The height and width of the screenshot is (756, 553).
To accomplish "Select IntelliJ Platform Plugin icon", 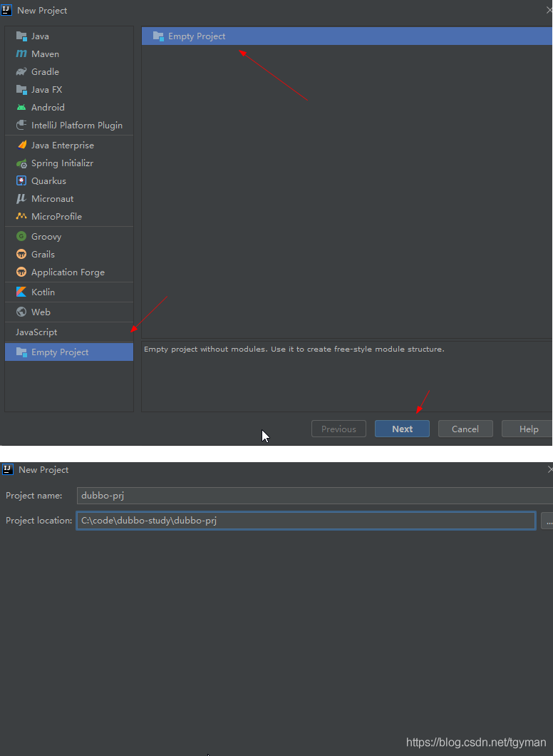I will point(21,126).
